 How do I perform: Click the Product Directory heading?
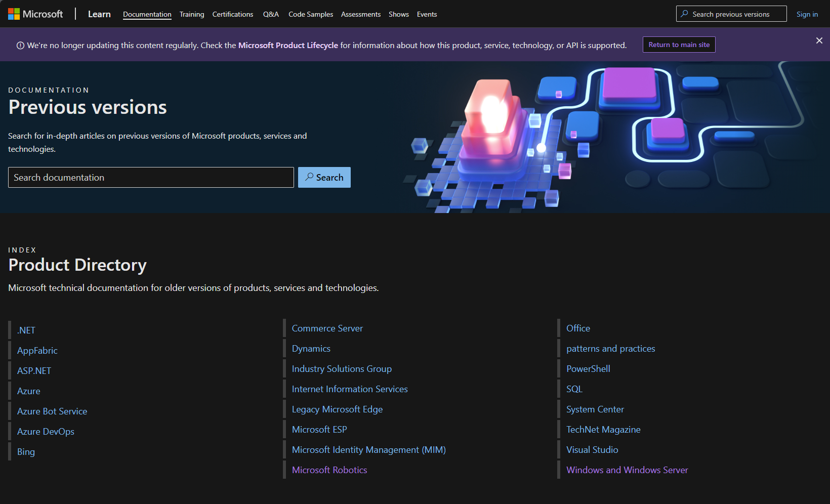tap(77, 265)
